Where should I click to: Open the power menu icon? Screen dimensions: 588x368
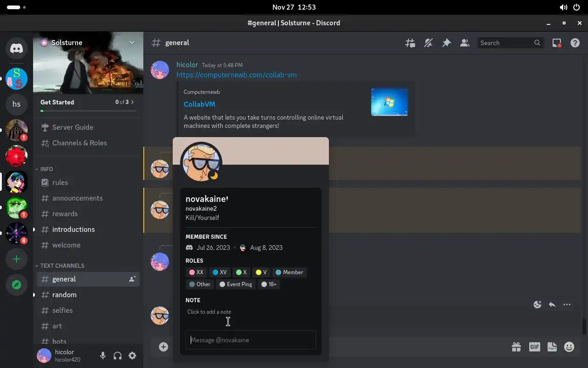pos(577,7)
